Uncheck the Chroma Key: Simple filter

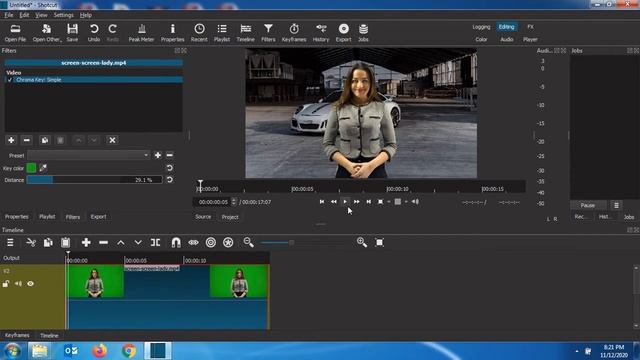coord(10,80)
